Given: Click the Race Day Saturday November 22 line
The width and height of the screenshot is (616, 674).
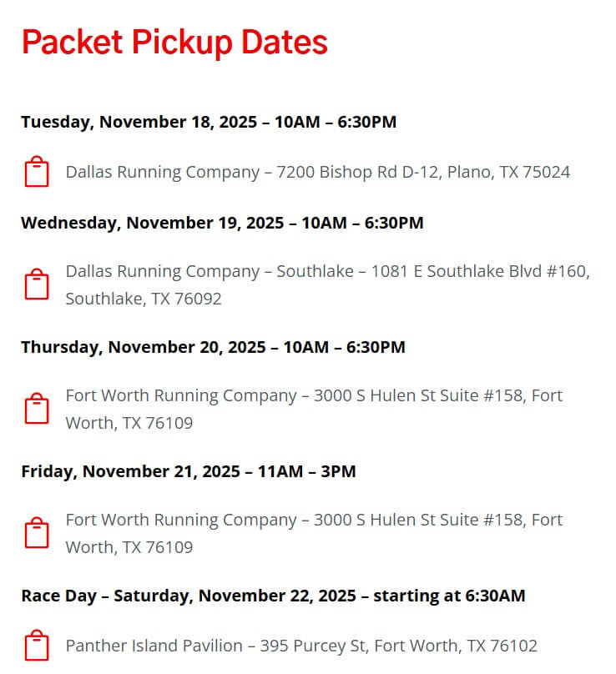Looking at the screenshot, I should tap(273, 596).
